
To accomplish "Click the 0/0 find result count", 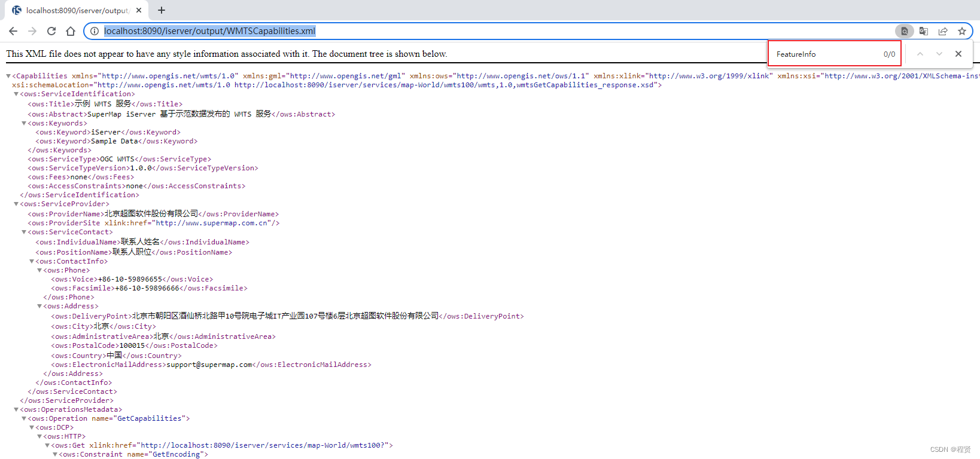I will pos(889,54).
